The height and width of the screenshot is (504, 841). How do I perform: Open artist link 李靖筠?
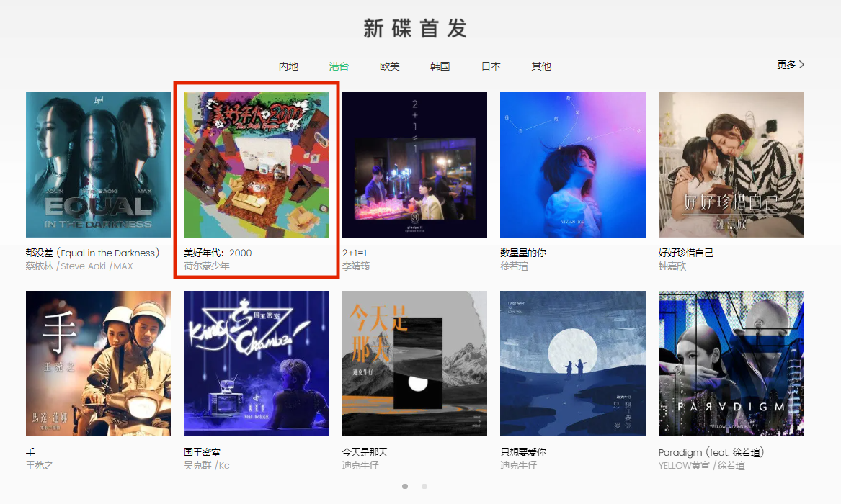356,266
